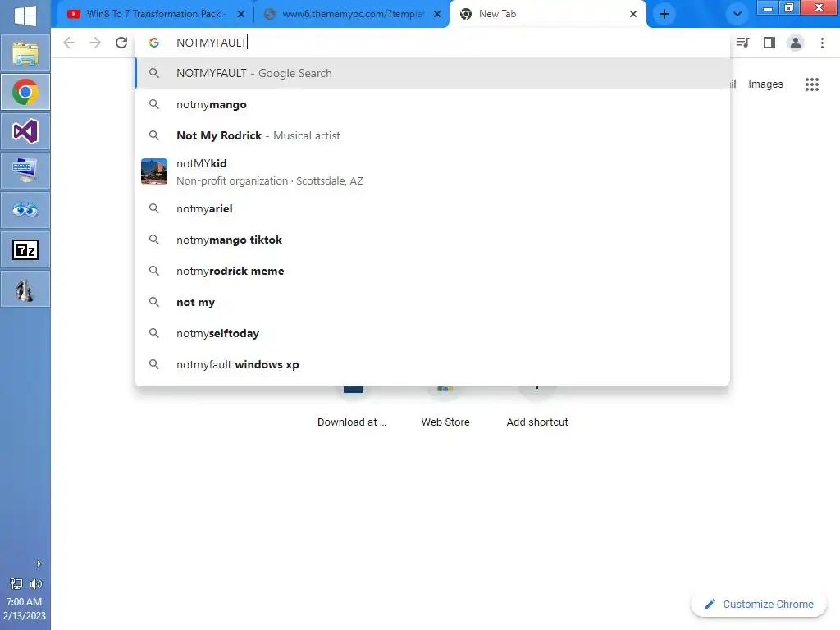Open the profile avatar menu
This screenshot has width=840, height=630.
tap(796, 43)
